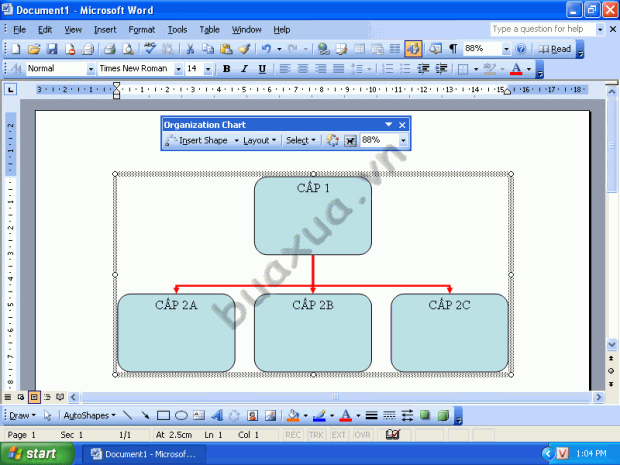Open the Insert menu
The height and width of the screenshot is (465, 620).
point(105,30)
